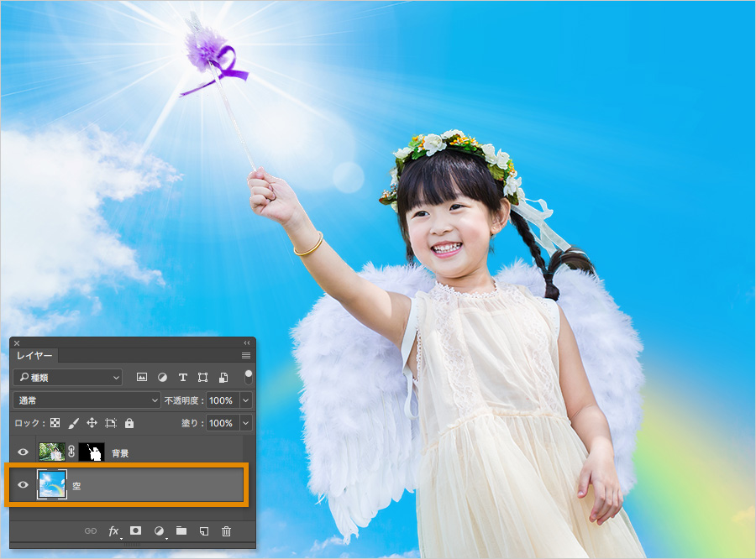Select the 空 layer thumbnail
Viewport: 756px width, 559px height.
52,484
